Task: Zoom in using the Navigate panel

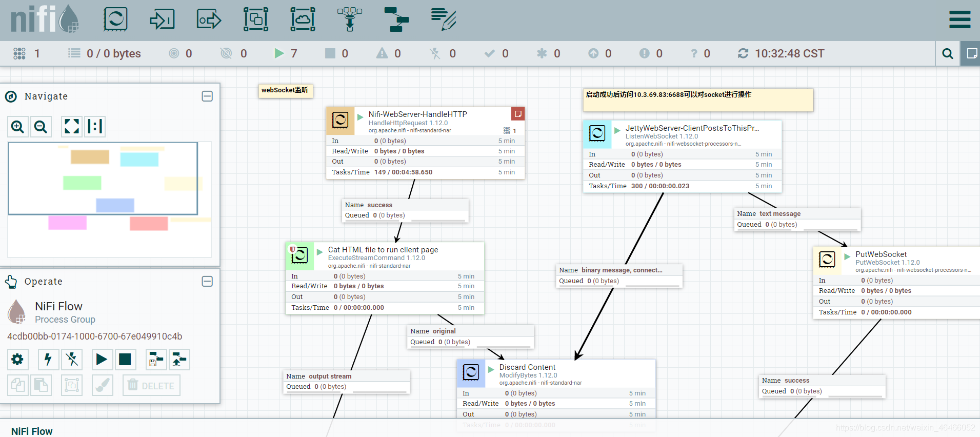Action: click(x=17, y=126)
